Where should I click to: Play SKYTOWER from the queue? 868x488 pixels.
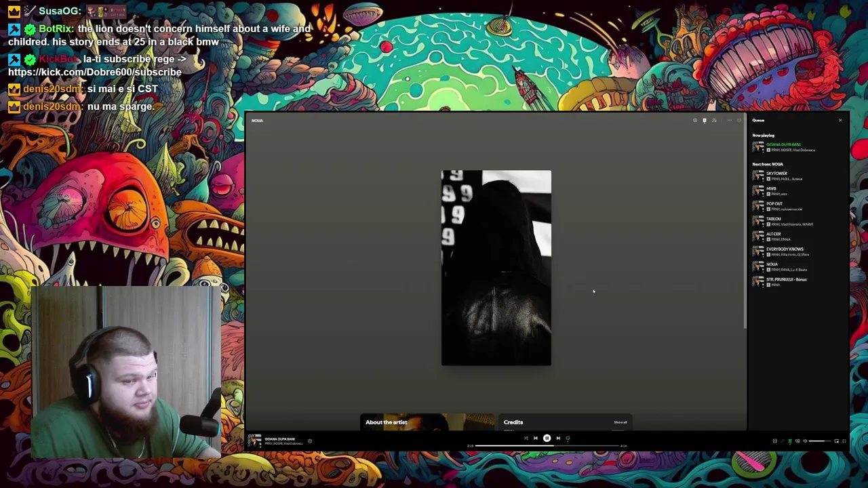(799, 176)
